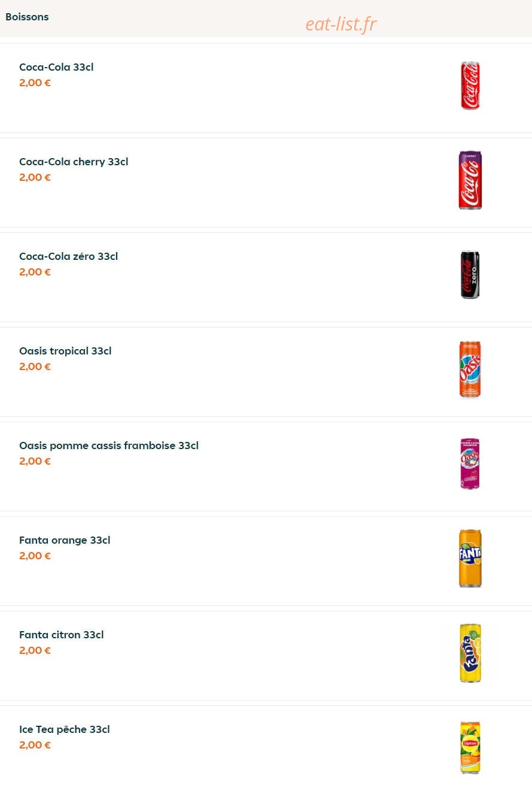Select the Lipton Ice Tea pêche can image
The height and width of the screenshot is (791, 532).
click(470, 748)
